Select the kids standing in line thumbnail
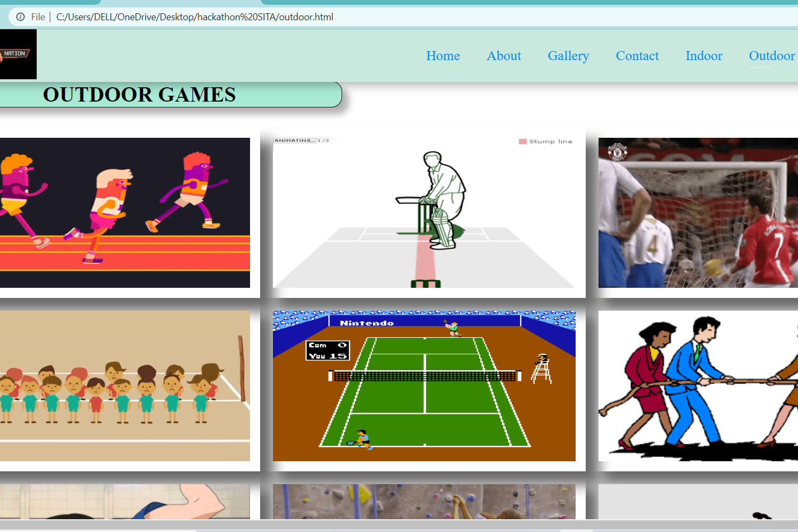This screenshot has width=798, height=532. [x=125, y=386]
